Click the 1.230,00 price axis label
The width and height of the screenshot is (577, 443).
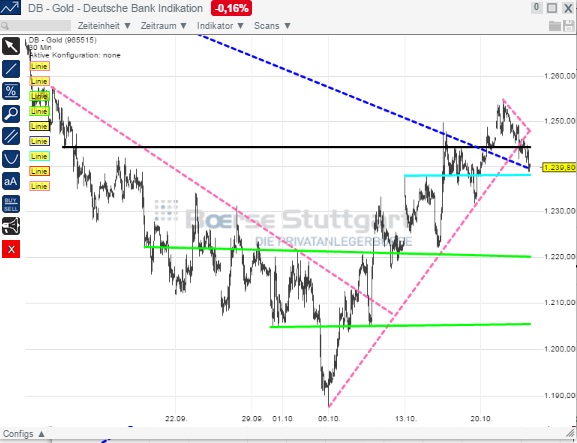tap(559, 211)
